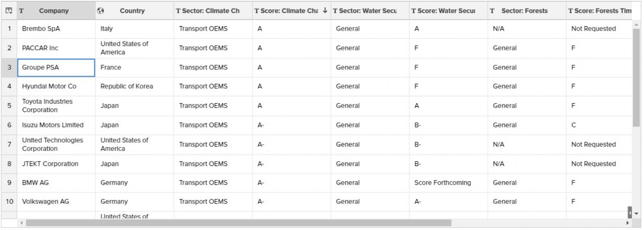Click the table view icon in header corner

tap(9, 10)
